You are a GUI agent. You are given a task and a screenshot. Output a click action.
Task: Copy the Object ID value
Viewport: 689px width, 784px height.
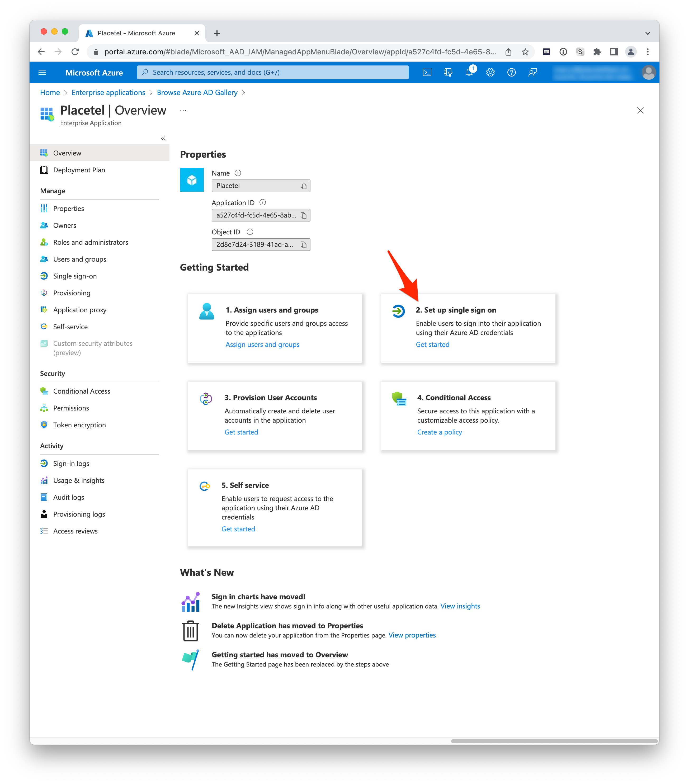304,245
